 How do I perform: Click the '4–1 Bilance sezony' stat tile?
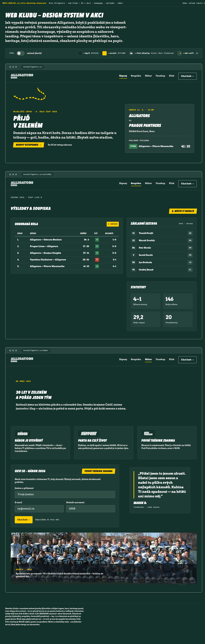click(x=146, y=301)
